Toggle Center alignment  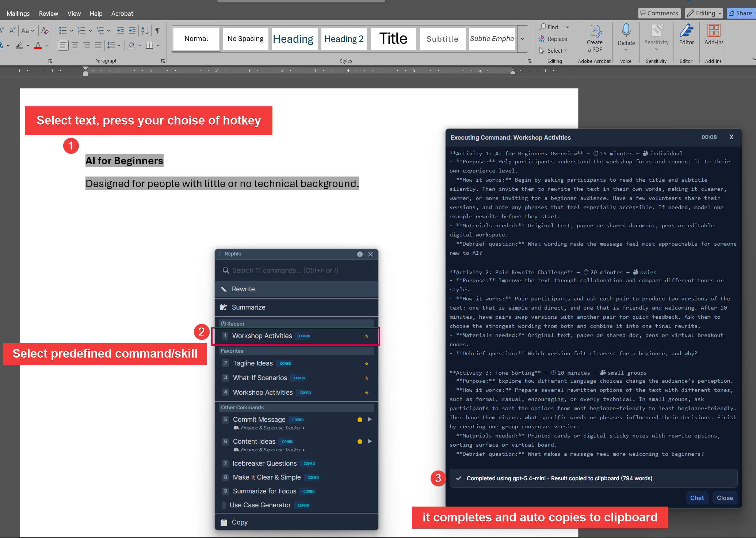point(75,45)
